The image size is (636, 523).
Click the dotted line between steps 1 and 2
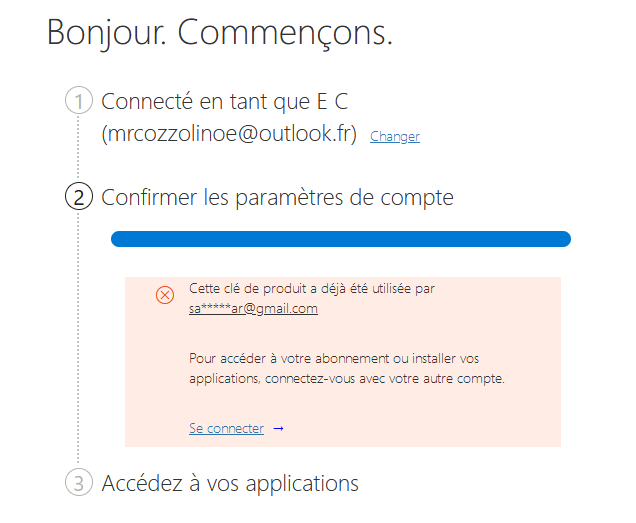click(x=78, y=150)
